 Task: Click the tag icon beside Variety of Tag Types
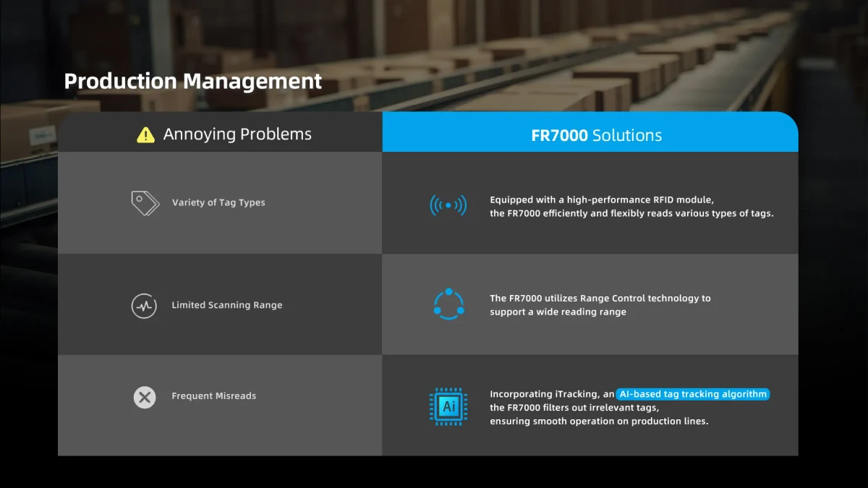[x=145, y=203]
